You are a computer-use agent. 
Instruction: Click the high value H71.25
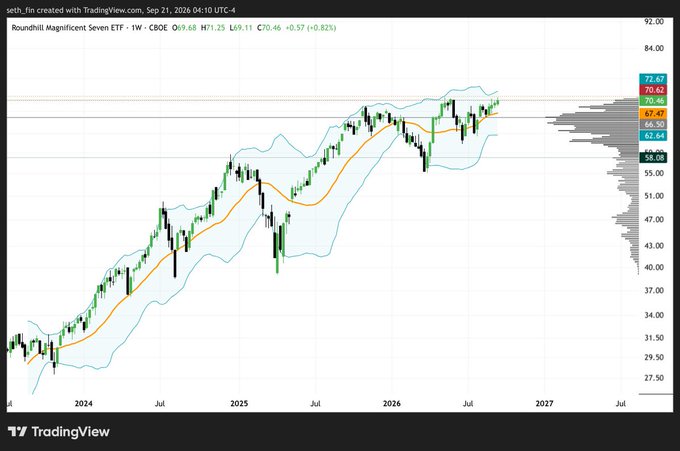[213, 28]
